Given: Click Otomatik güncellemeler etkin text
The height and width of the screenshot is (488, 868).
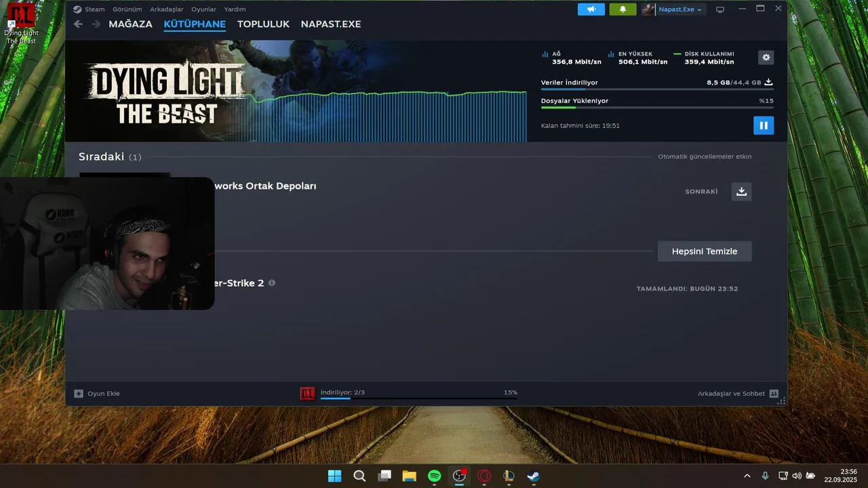Looking at the screenshot, I should pyautogui.click(x=705, y=157).
